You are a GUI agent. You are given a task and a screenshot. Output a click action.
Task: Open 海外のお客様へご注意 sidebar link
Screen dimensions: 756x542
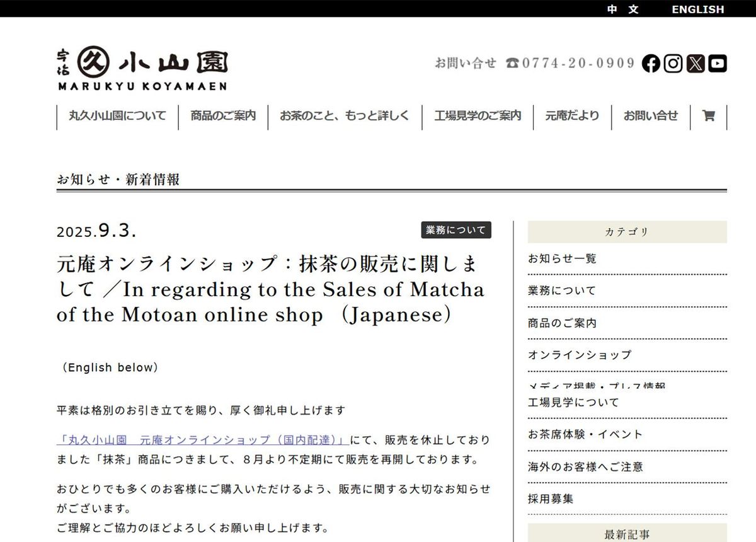click(x=585, y=467)
